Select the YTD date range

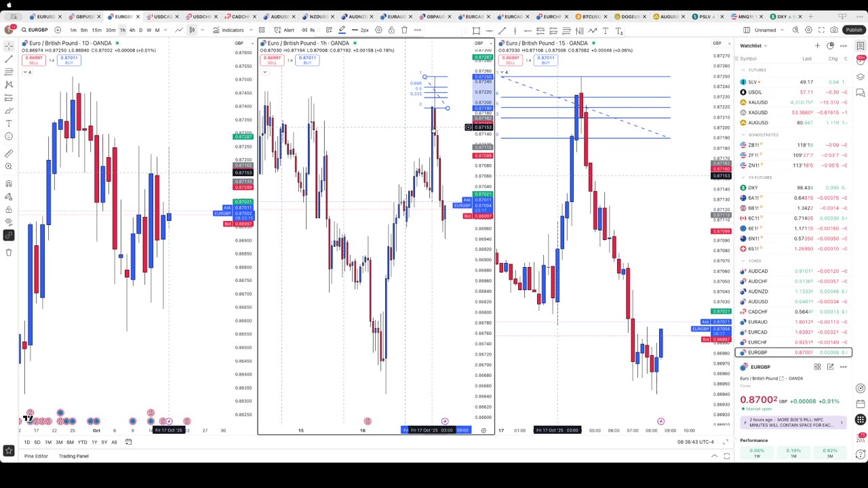[x=82, y=443]
